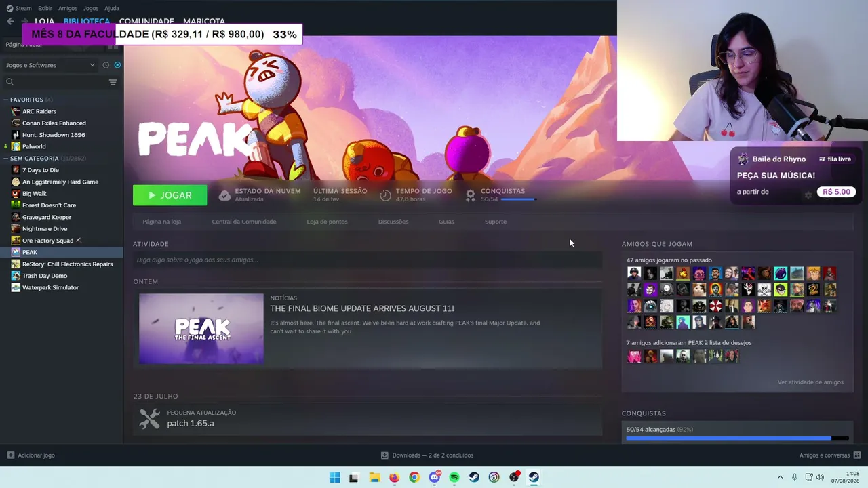Open the Steam logo menu

pyautogui.click(x=9, y=8)
